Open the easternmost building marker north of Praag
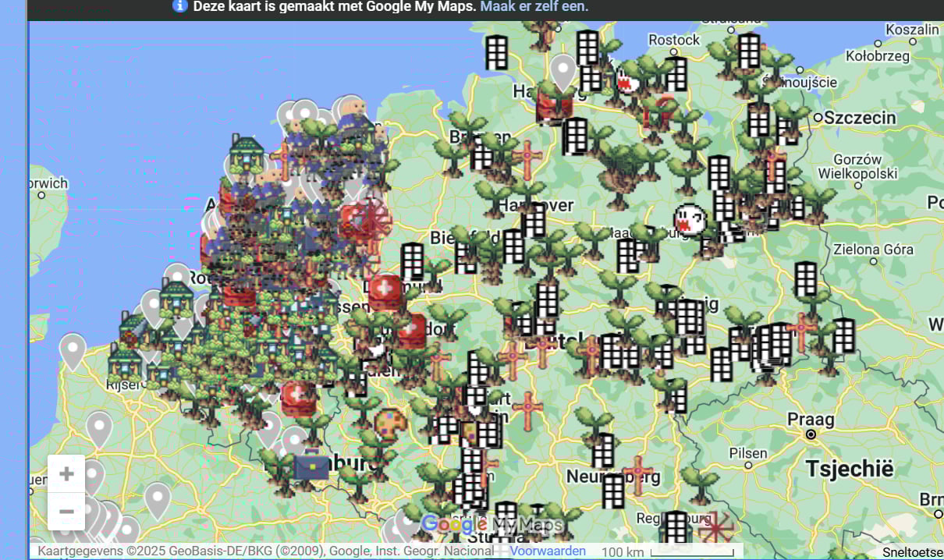 (x=843, y=336)
